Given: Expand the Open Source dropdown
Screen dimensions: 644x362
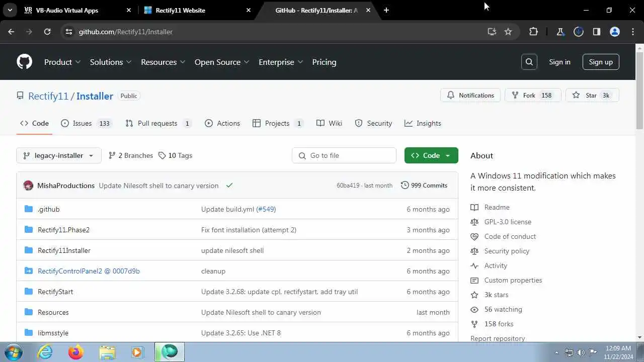Looking at the screenshot, I should click(x=222, y=62).
